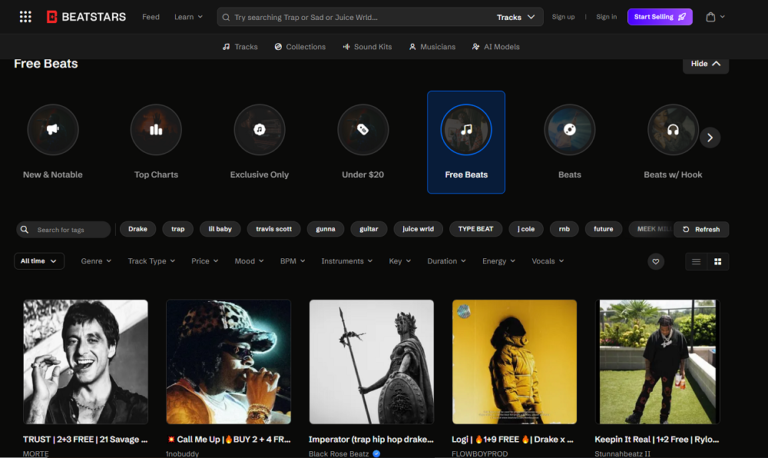
Task: Select the Exclusive Only category icon
Action: pos(260,129)
